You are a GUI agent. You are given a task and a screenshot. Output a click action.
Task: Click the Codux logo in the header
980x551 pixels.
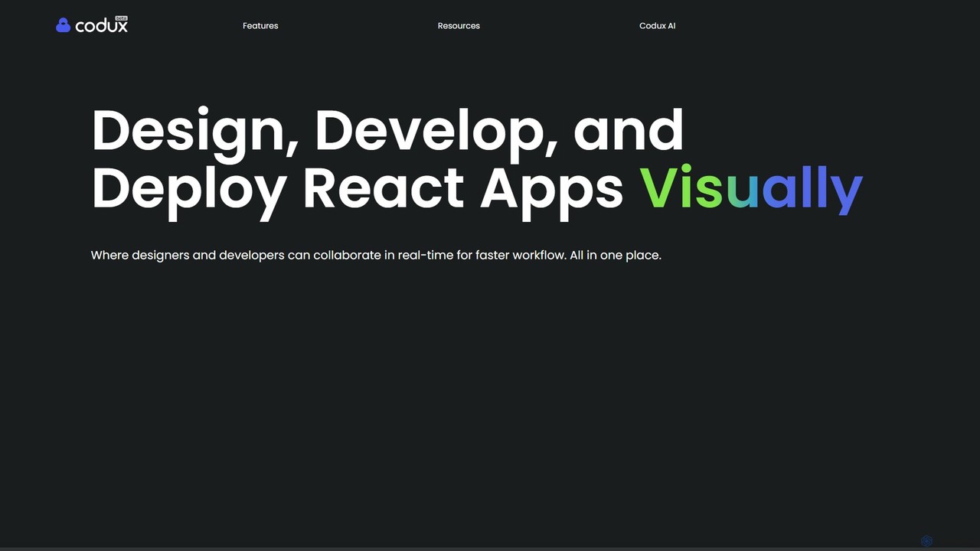pyautogui.click(x=92, y=24)
